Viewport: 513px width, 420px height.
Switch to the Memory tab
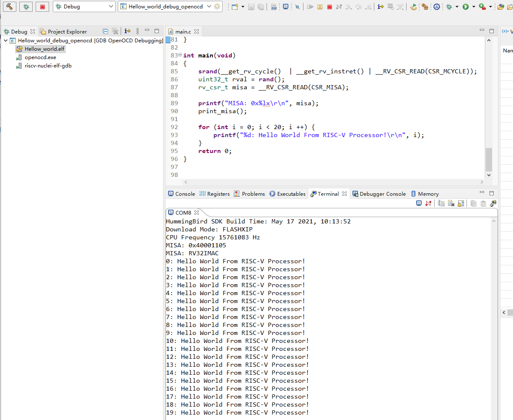(x=425, y=194)
